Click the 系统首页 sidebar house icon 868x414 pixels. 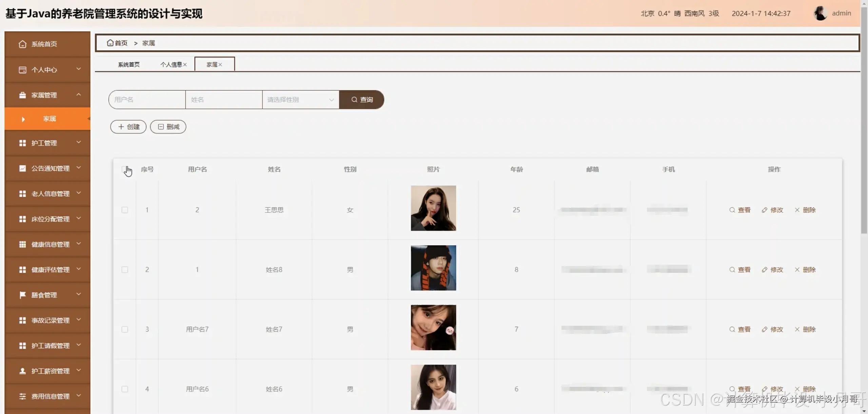22,44
